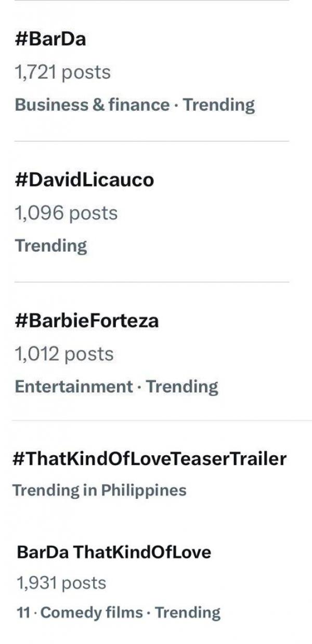Click the 1,096 posts count

click(67, 213)
